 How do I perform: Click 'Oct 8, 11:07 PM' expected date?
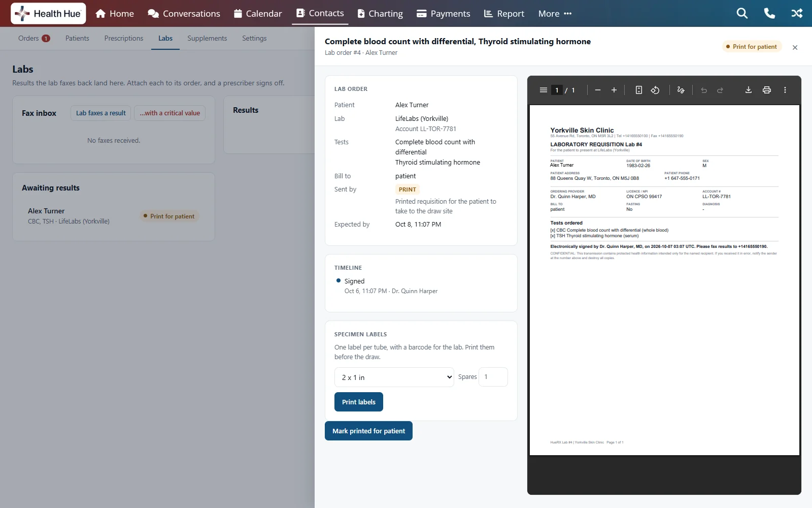pos(418,224)
